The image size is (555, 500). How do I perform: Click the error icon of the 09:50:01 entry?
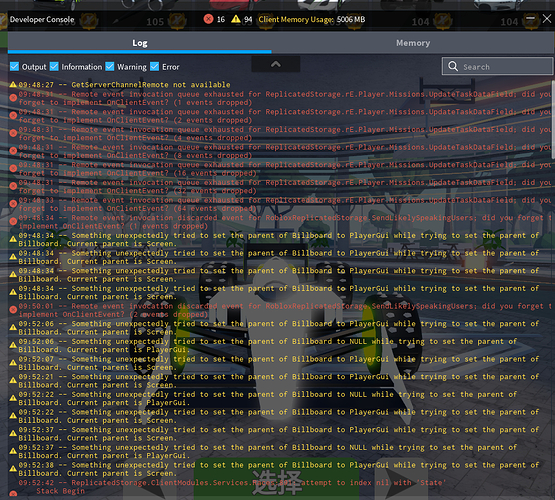pyautogui.click(x=13, y=310)
